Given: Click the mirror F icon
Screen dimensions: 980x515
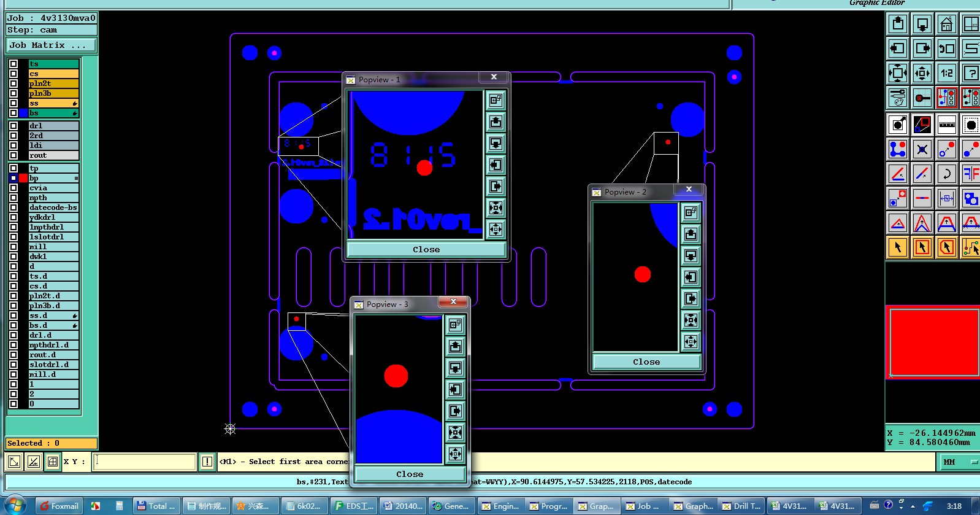Looking at the screenshot, I should (971, 174).
